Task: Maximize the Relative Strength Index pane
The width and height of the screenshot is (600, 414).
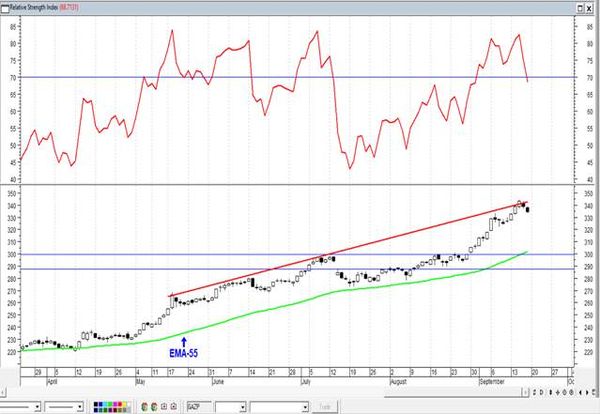Action: click(x=580, y=8)
